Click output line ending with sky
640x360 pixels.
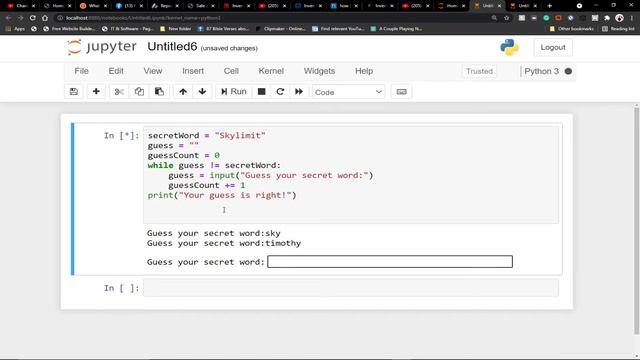[x=214, y=233]
